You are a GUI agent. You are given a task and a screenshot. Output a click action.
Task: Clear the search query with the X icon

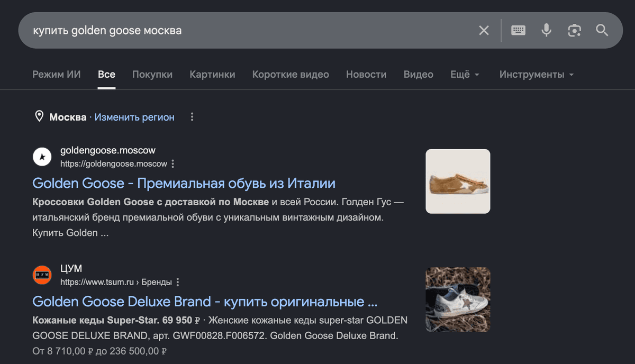click(x=484, y=31)
